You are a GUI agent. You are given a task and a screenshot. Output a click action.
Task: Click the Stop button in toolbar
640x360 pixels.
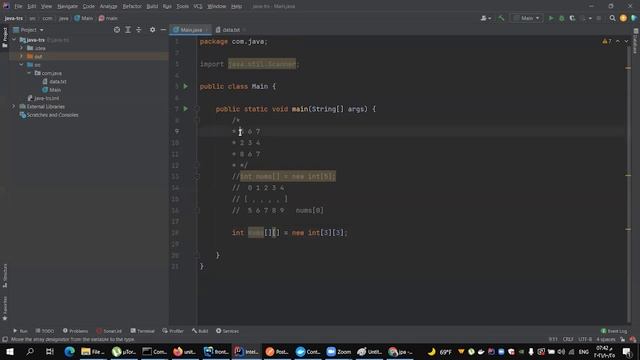(x=599, y=18)
